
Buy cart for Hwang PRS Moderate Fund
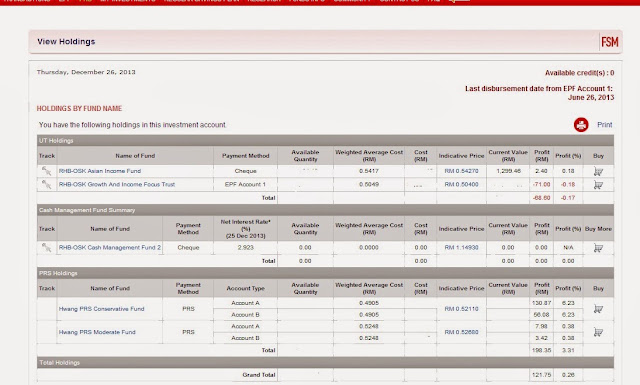tap(598, 332)
